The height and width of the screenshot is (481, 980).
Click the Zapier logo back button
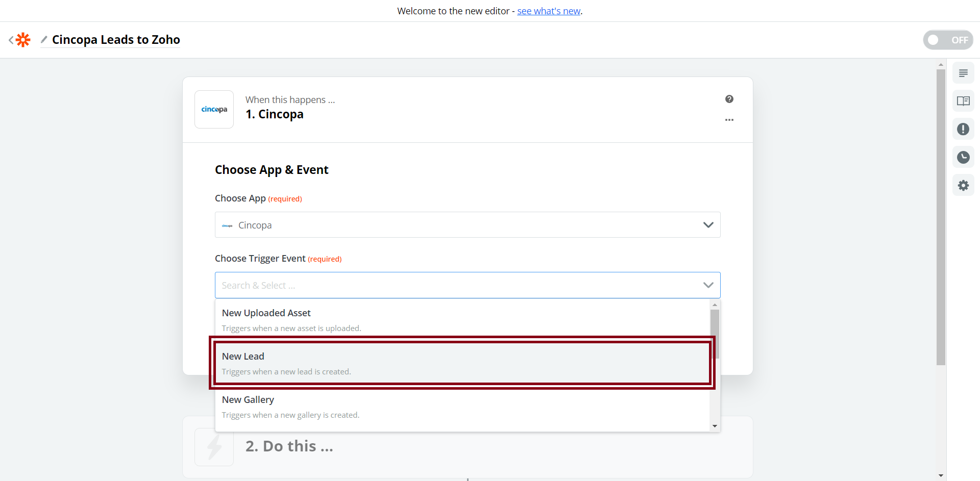tap(20, 40)
